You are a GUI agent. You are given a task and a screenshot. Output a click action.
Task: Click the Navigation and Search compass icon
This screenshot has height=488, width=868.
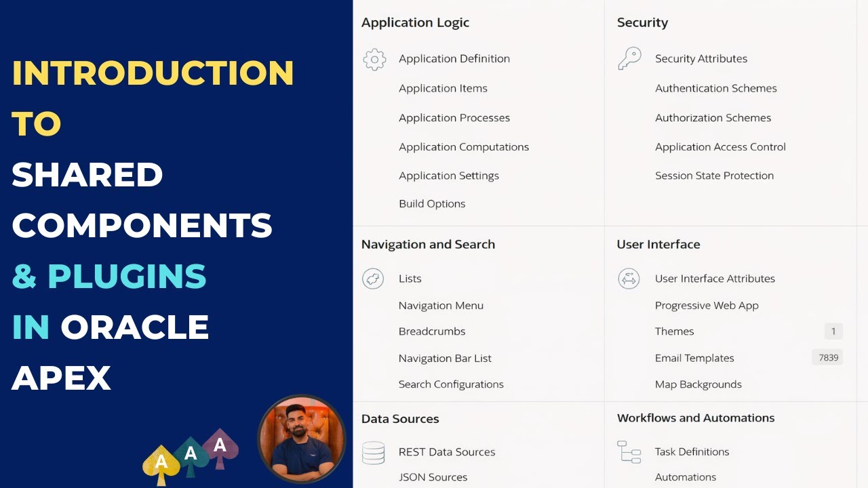[x=373, y=279]
